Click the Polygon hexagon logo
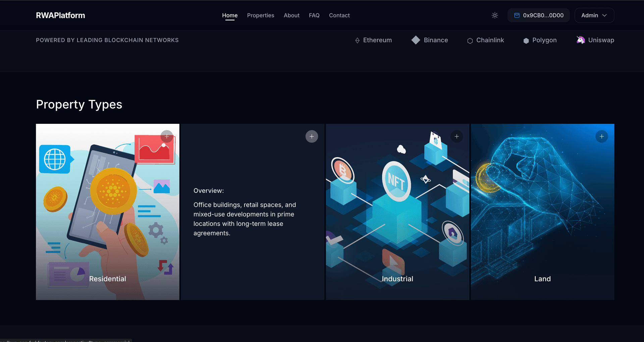Image resolution: width=644 pixels, height=342 pixels. click(x=526, y=41)
